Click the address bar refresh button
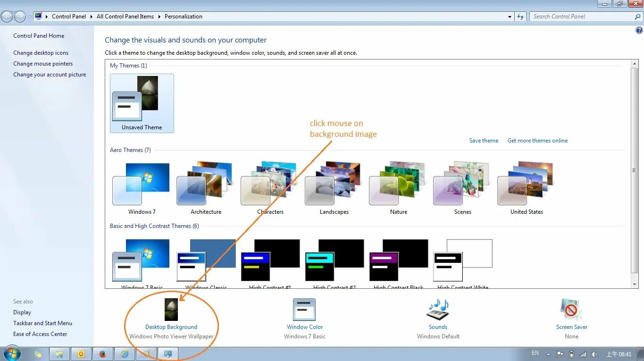Image resolution: width=644 pixels, height=361 pixels. coord(520,17)
